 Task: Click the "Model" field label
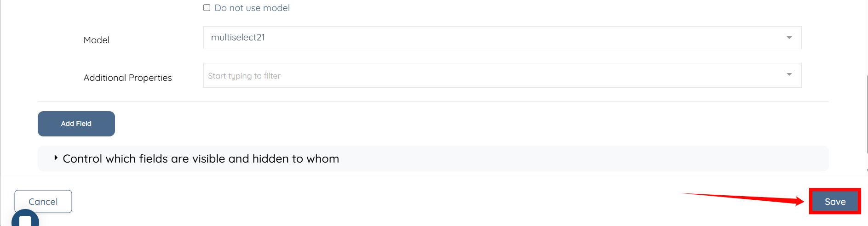[96, 40]
